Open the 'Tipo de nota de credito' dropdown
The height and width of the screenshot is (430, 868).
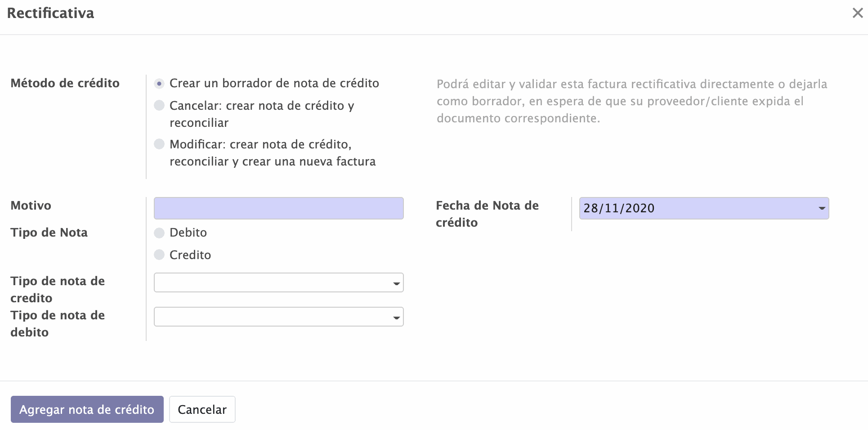click(278, 283)
